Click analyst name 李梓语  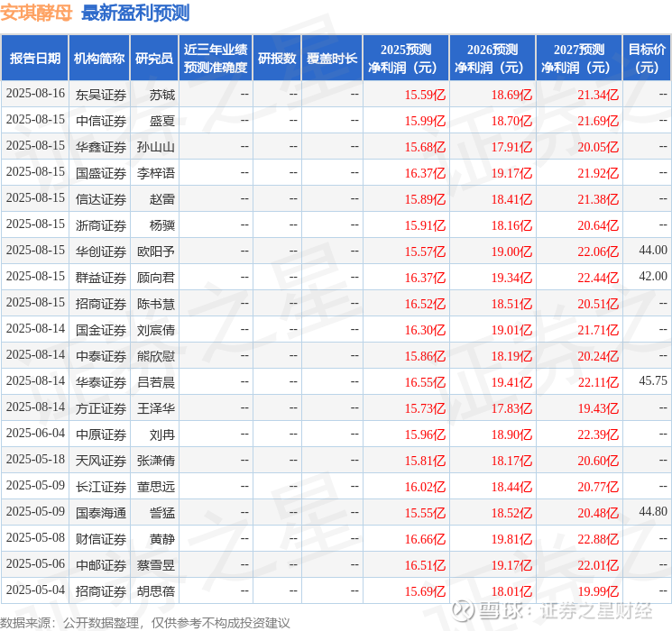pyautogui.click(x=155, y=173)
